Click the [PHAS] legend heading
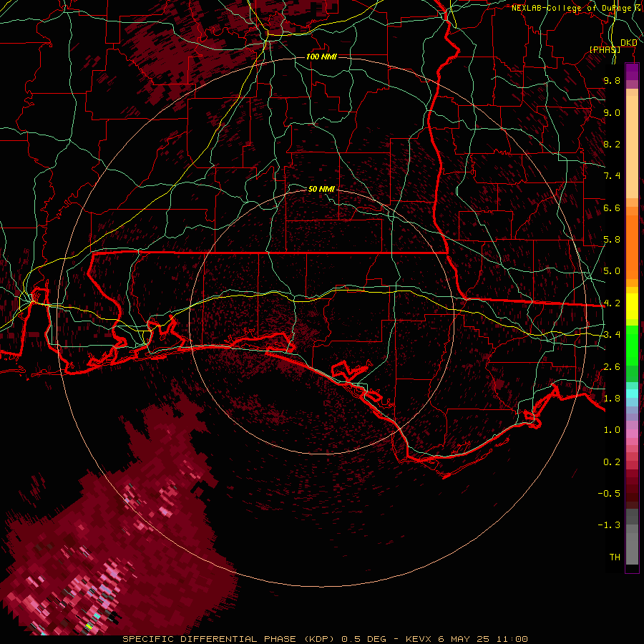The width and height of the screenshot is (644, 644). (605, 49)
